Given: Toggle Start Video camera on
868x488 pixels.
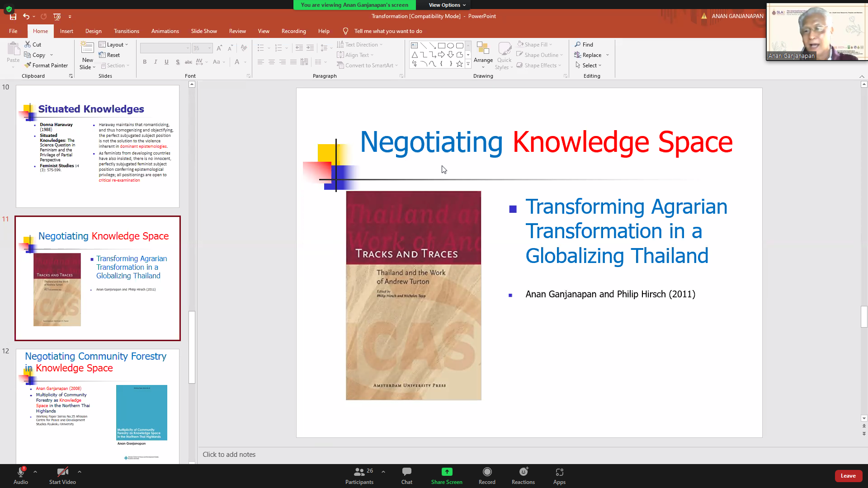Looking at the screenshot, I should 62,475.
